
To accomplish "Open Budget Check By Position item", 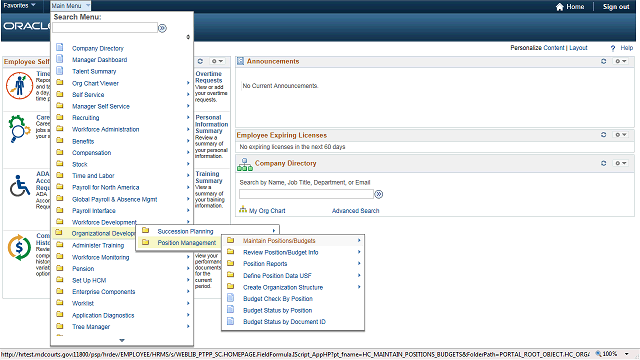I will (293, 299).
